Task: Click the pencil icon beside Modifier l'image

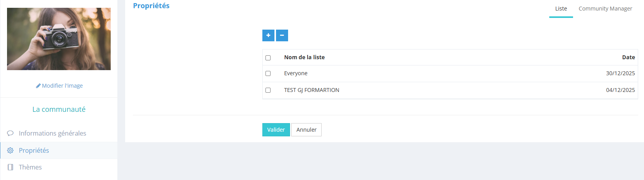Action: [x=38, y=86]
